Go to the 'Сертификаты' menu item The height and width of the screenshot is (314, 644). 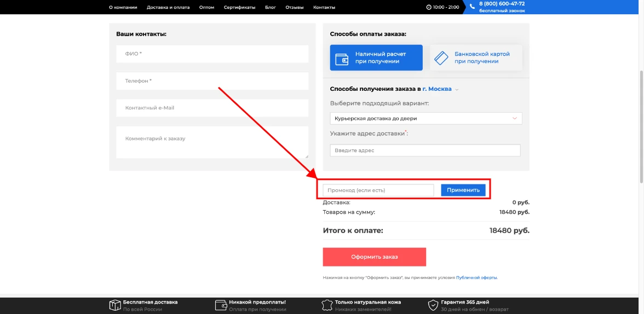tap(239, 7)
